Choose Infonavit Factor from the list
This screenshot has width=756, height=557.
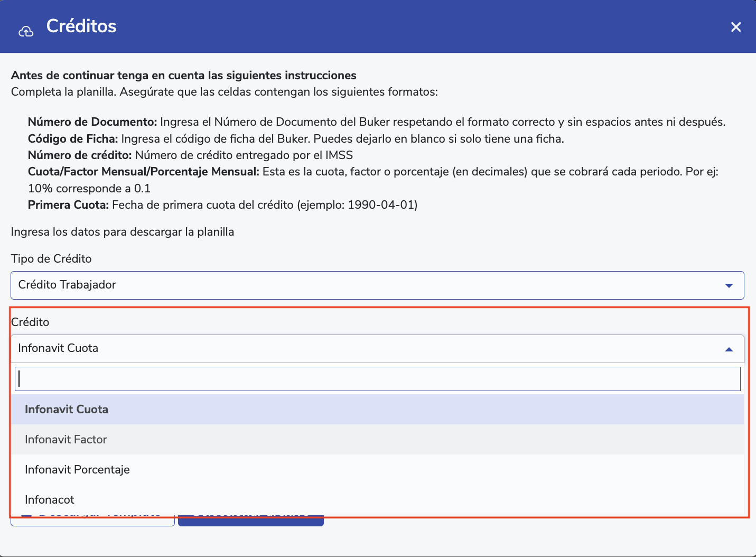coord(66,440)
